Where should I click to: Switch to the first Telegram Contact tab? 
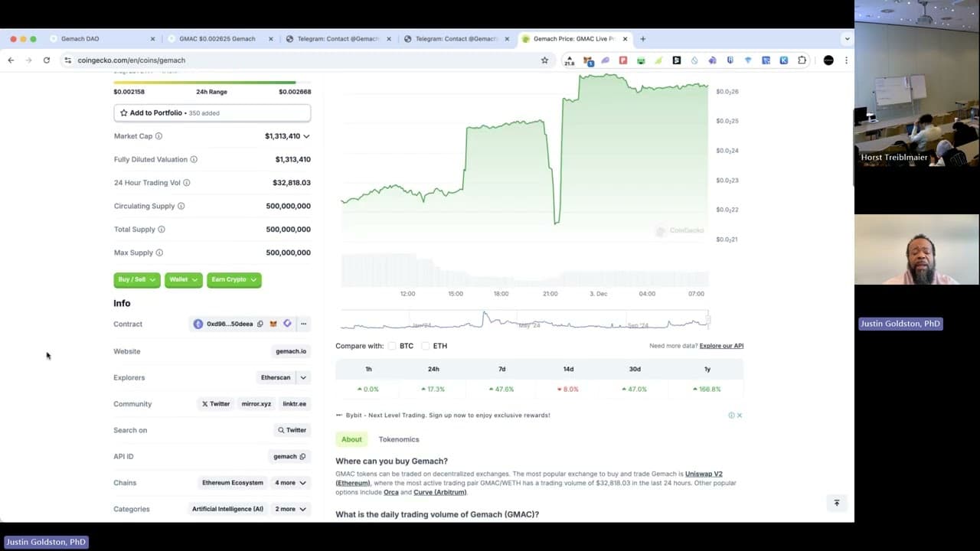tap(337, 39)
